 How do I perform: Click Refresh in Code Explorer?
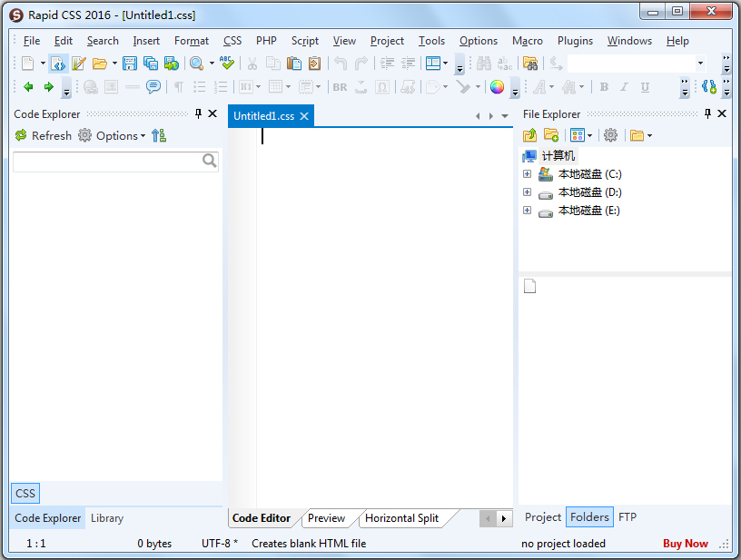(43, 136)
